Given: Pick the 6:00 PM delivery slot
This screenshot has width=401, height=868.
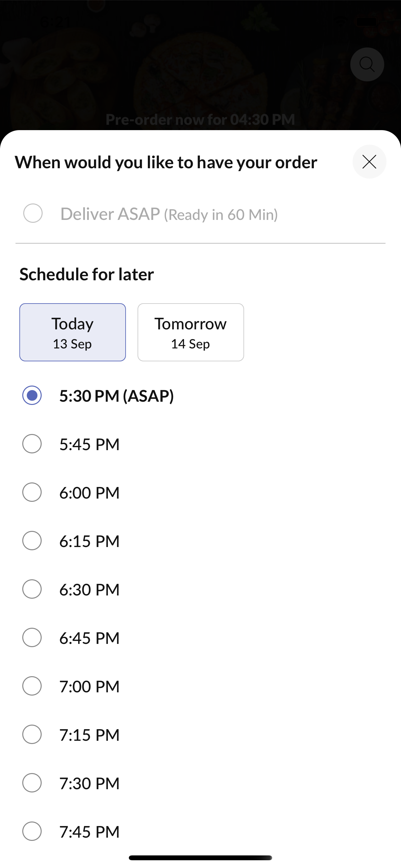Looking at the screenshot, I should [32, 492].
